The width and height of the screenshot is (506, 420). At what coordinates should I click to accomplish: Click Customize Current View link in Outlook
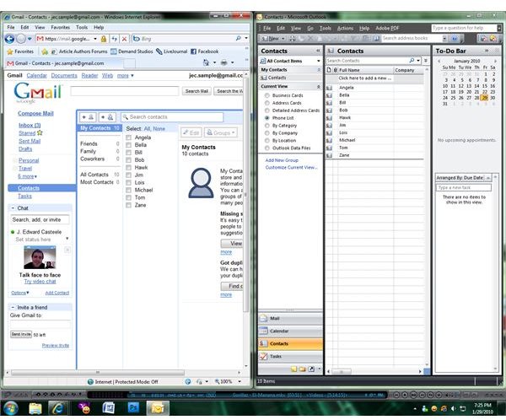[x=292, y=167]
